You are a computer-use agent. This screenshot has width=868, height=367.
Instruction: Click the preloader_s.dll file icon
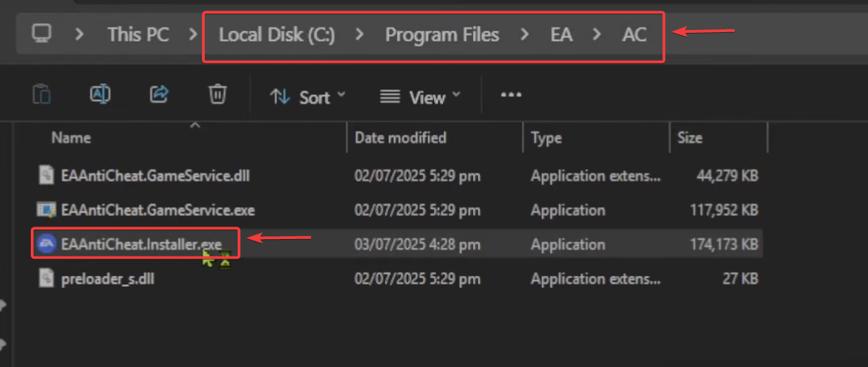[46, 279]
